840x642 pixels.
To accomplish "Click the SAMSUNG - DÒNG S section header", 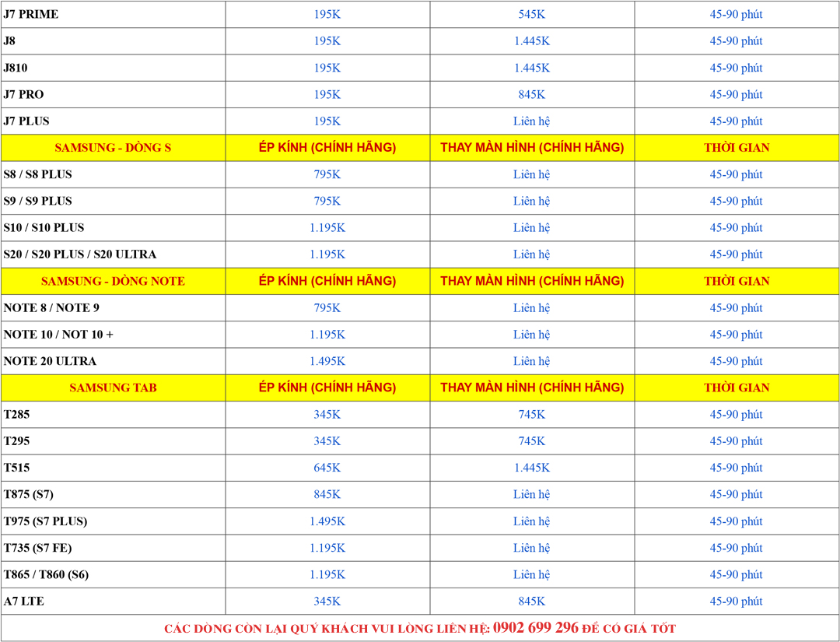I will click(113, 148).
